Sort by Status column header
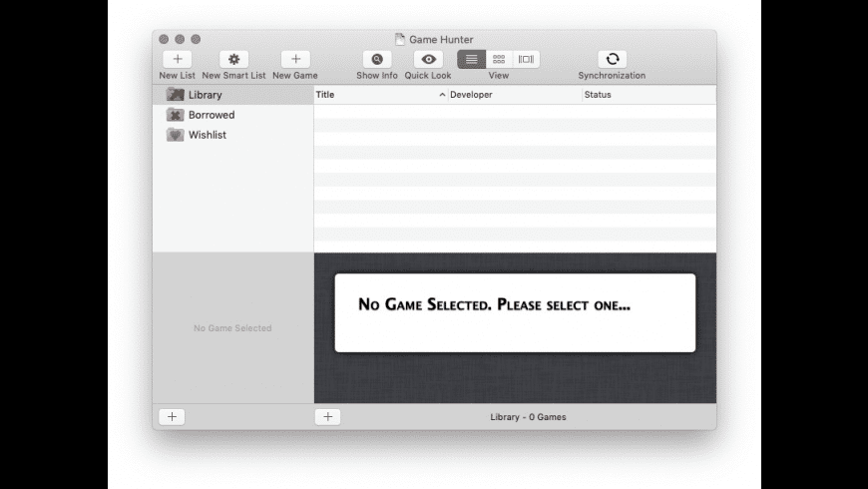 tap(650, 95)
